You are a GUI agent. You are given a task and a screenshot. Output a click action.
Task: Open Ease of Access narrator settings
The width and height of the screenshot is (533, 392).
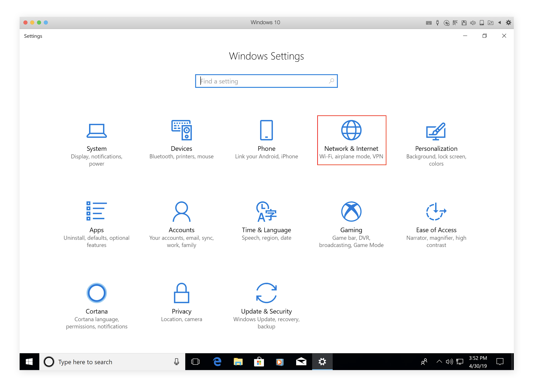[437, 223]
